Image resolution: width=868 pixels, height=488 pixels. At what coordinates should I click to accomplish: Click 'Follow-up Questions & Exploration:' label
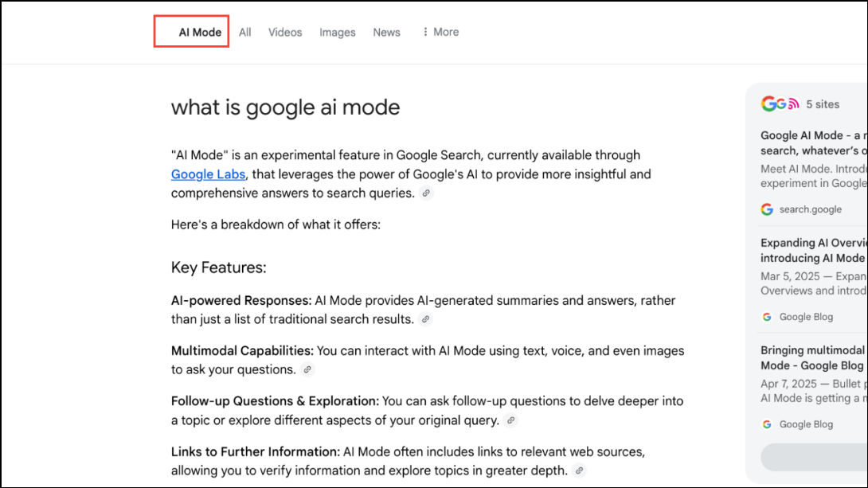point(275,401)
